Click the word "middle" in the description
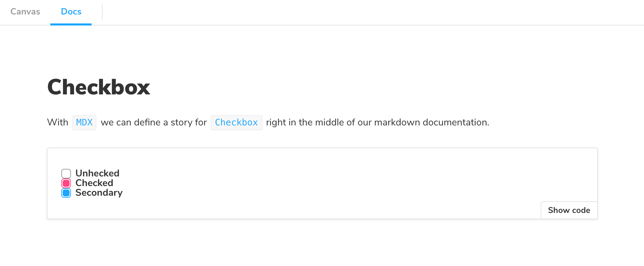Viewport: 644px width, 266px height. click(x=331, y=122)
